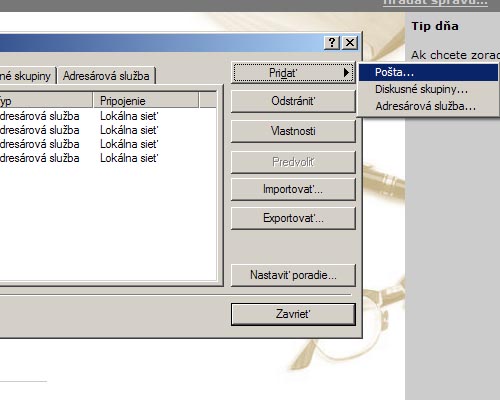Close the accounts dialog with X icon

click(350, 43)
